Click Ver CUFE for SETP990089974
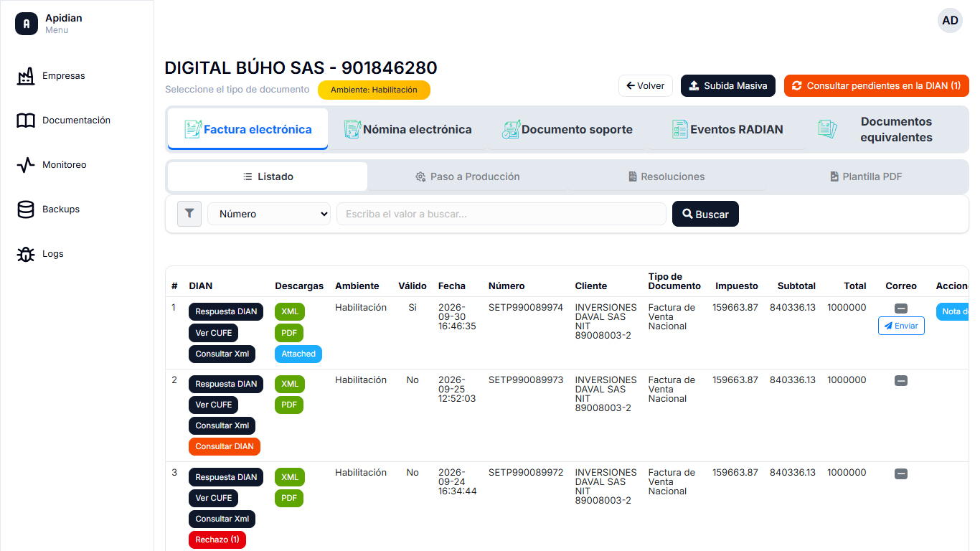 point(214,333)
